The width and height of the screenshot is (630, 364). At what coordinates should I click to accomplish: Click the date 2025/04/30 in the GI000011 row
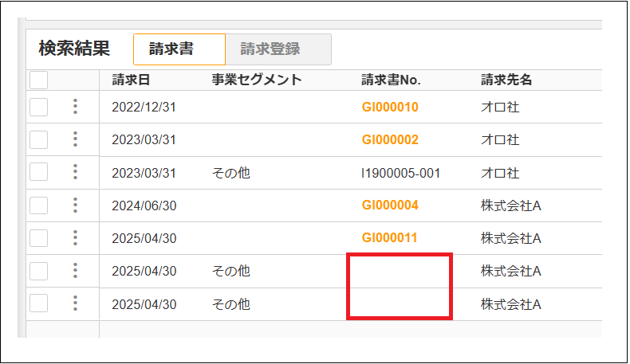click(x=144, y=238)
